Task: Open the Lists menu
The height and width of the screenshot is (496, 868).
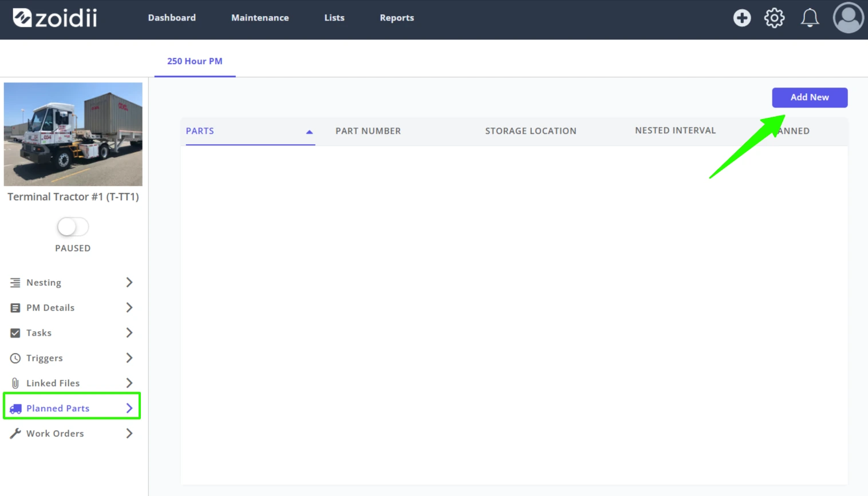Action: point(334,18)
